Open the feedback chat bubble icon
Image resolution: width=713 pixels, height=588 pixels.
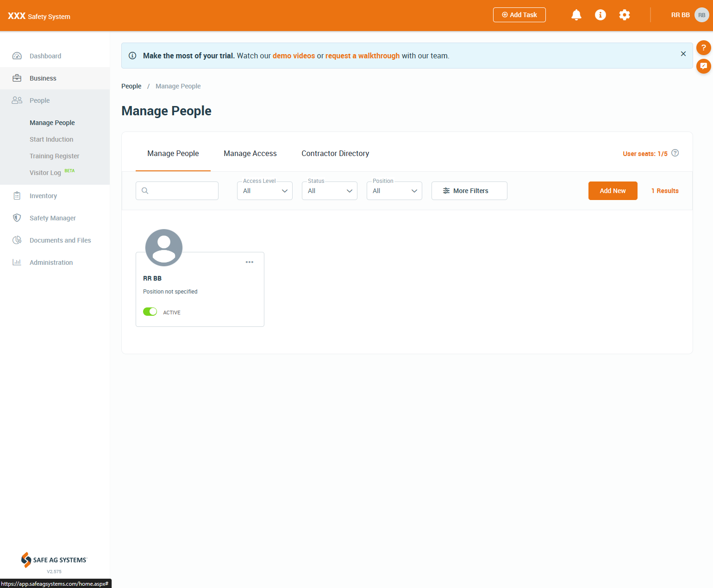point(703,66)
